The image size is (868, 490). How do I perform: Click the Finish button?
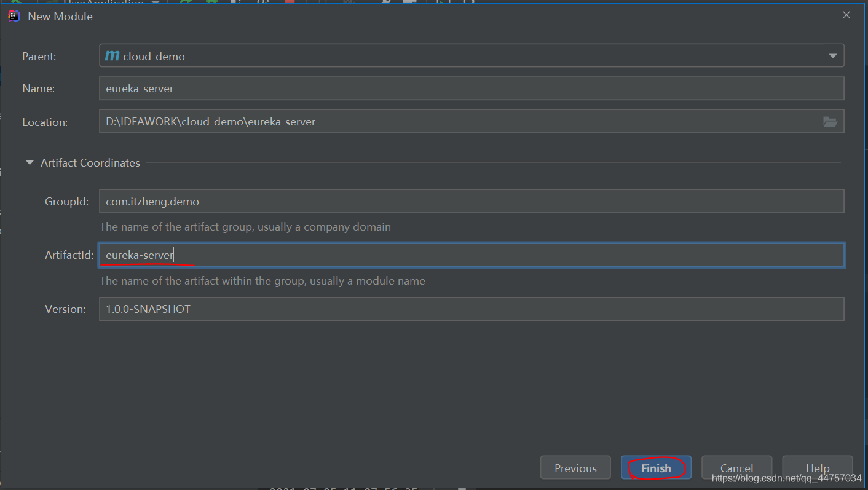(x=656, y=468)
